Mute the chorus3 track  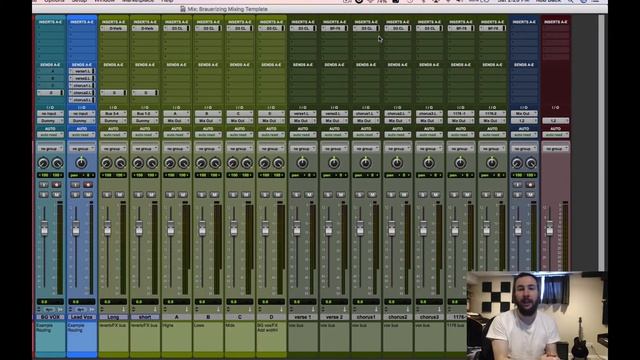[436, 195]
